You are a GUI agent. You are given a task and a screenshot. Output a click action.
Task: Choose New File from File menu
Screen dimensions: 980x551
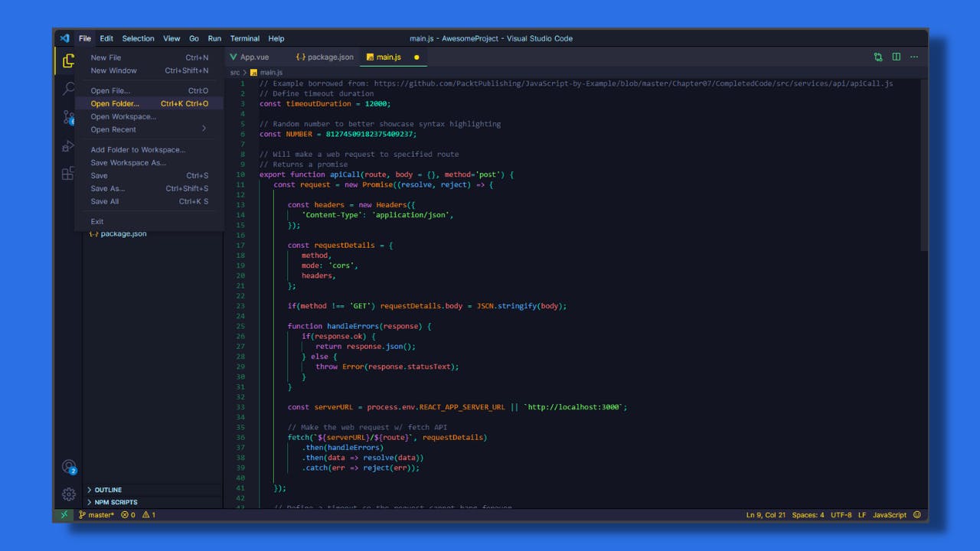pos(149,57)
